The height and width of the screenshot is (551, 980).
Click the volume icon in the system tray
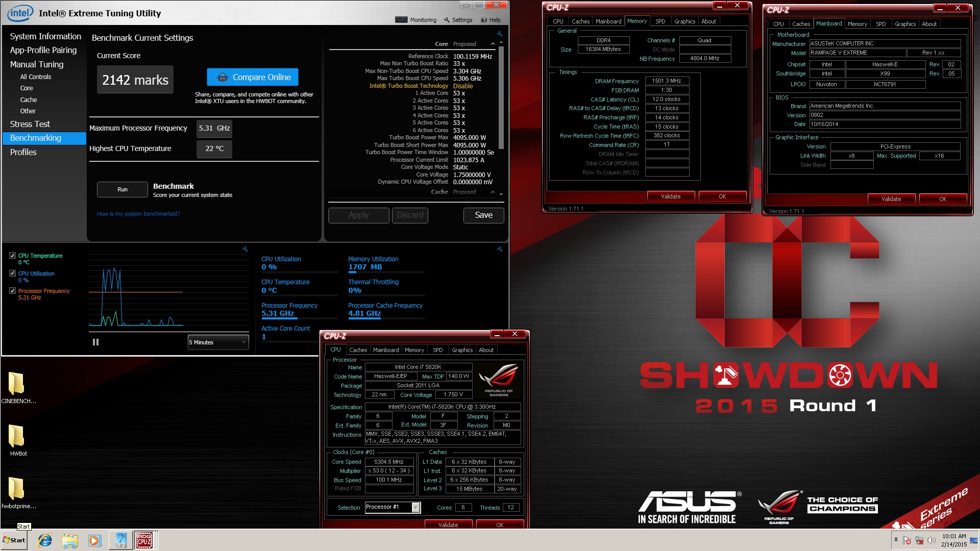click(932, 540)
